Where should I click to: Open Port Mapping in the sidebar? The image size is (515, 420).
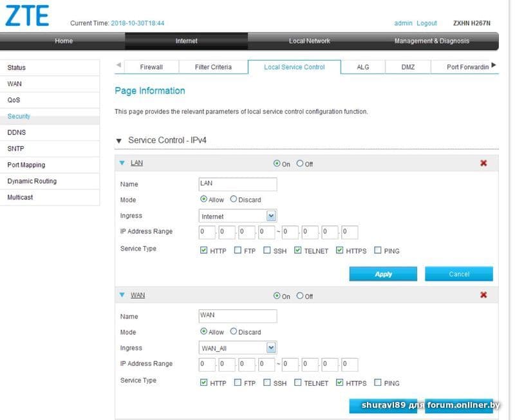(x=50, y=165)
